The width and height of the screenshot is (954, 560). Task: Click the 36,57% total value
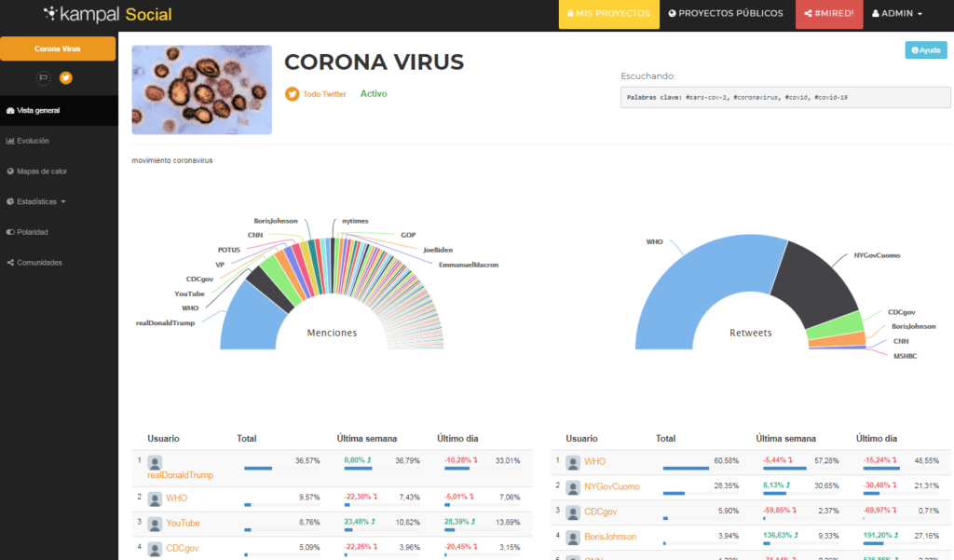click(x=307, y=461)
